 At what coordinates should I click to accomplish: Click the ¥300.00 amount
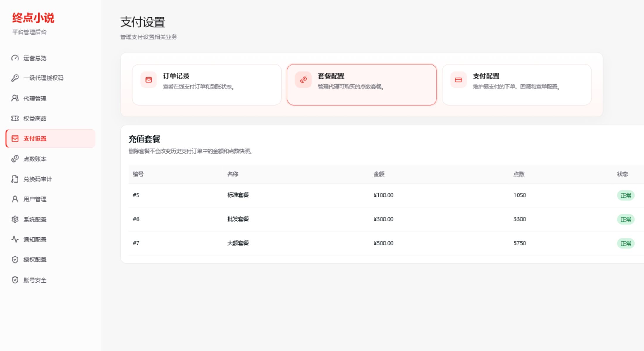(x=383, y=219)
